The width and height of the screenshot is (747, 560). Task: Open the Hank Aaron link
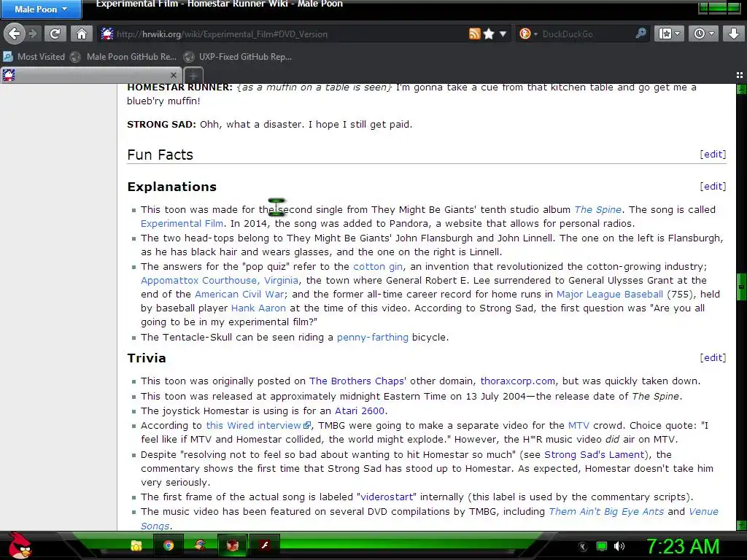[259, 308]
